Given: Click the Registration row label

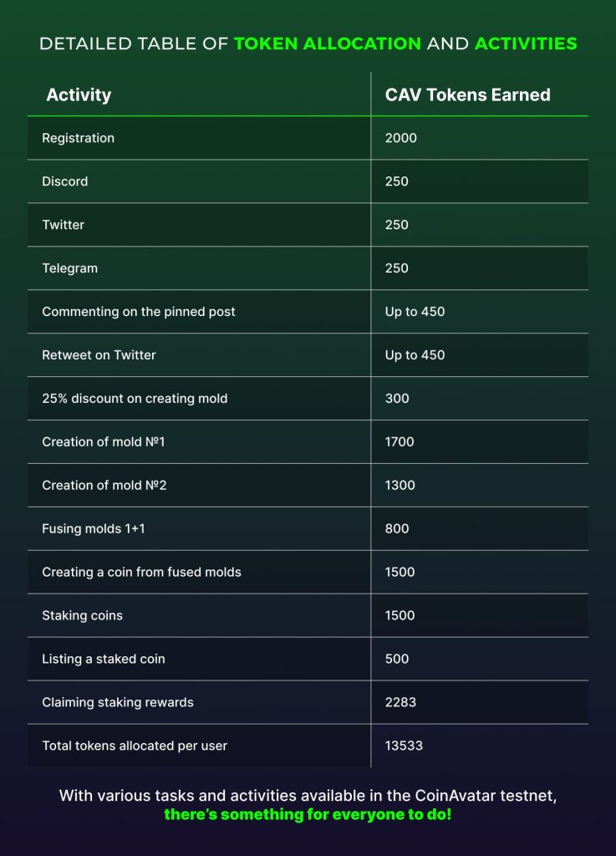Looking at the screenshot, I should click(79, 138).
